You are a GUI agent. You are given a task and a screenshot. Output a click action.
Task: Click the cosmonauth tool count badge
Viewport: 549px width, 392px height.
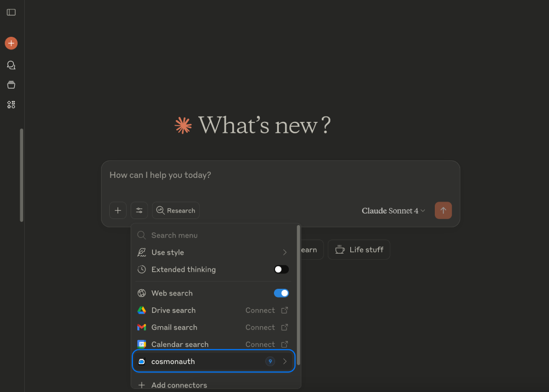pos(270,362)
